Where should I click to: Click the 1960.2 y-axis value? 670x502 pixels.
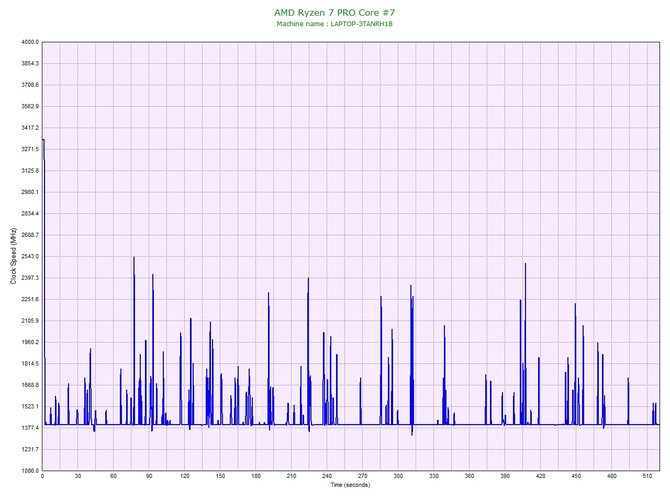tap(30, 342)
